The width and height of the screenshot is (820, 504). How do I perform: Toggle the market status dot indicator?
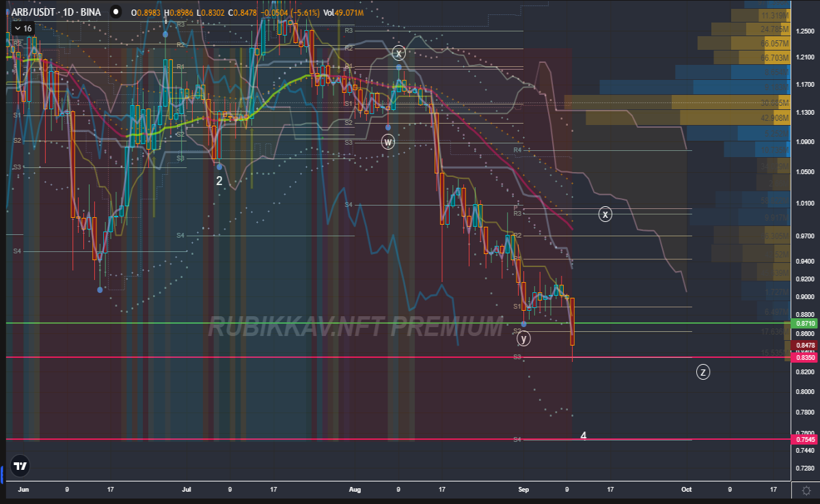[118, 12]
